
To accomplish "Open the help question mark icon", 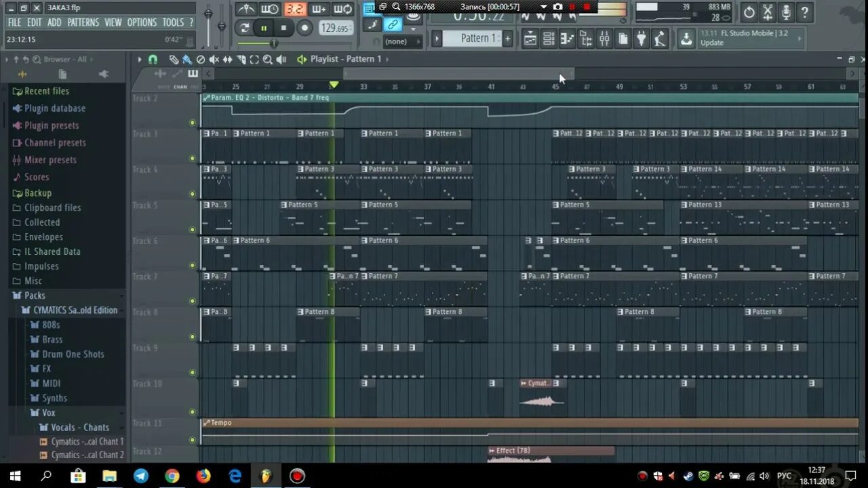I will (x=804, y=12).
